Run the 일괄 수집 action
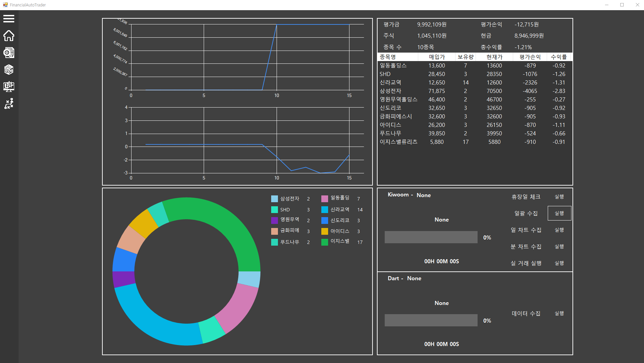This screenshot has width=644, height=363. tap(559, 213)
